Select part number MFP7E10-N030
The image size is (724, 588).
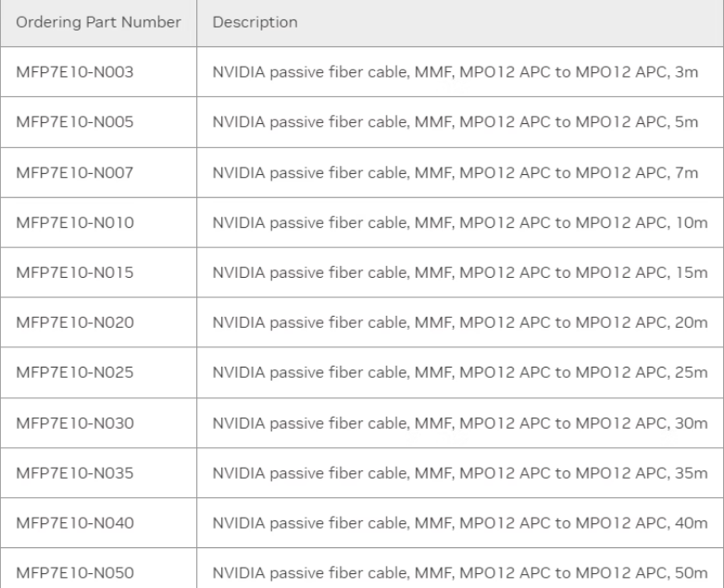(75, 423)
